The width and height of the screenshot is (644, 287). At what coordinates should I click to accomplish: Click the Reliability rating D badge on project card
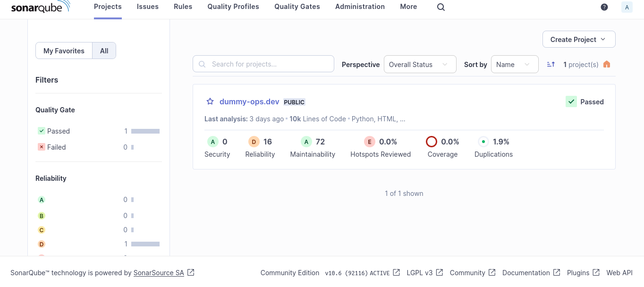pos(254,142)
